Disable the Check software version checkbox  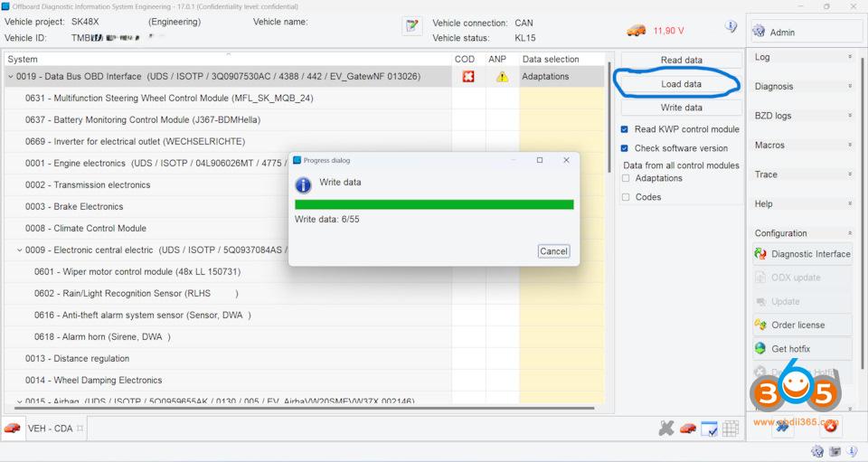click(625, 148)
